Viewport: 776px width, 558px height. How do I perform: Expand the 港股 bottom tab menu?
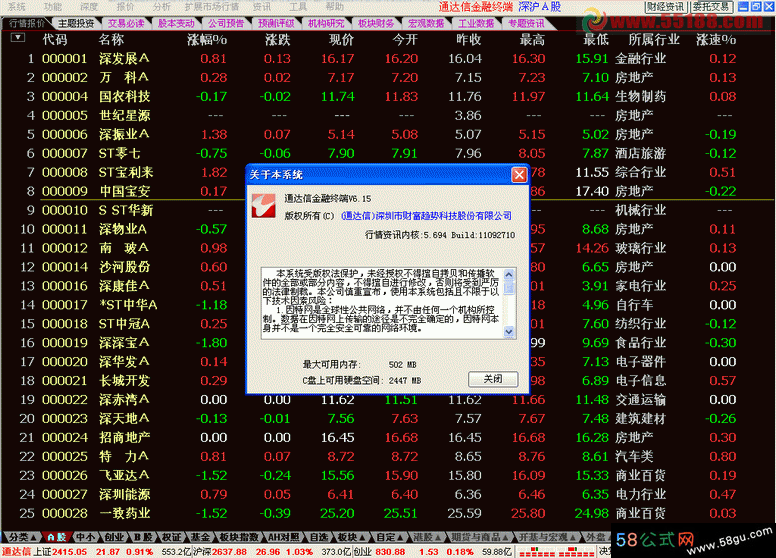[x=427, y=537]
